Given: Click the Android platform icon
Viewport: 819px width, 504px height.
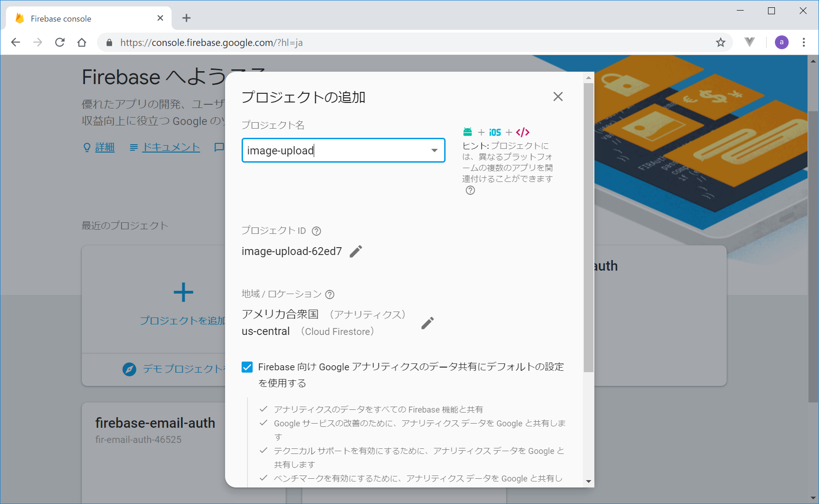Looking at the screenshot, I should [x=468, y=132].
